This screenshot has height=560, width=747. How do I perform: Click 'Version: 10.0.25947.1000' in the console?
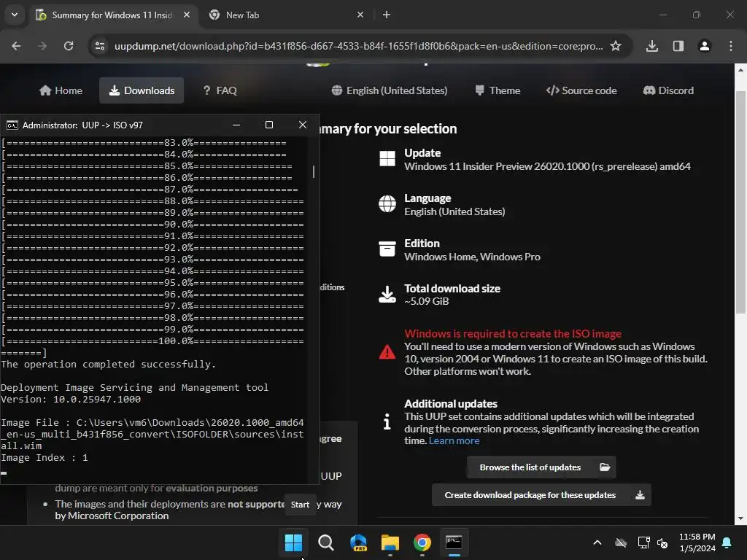click(x=71, y=399)
